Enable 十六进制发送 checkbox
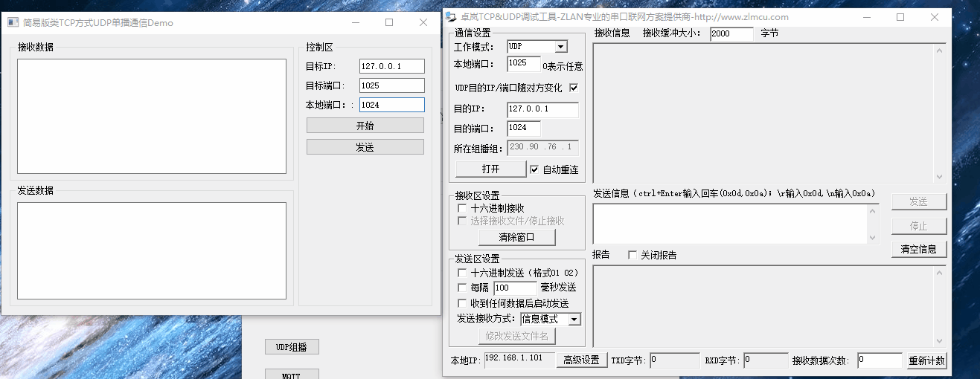 click(x=462, y=273)
